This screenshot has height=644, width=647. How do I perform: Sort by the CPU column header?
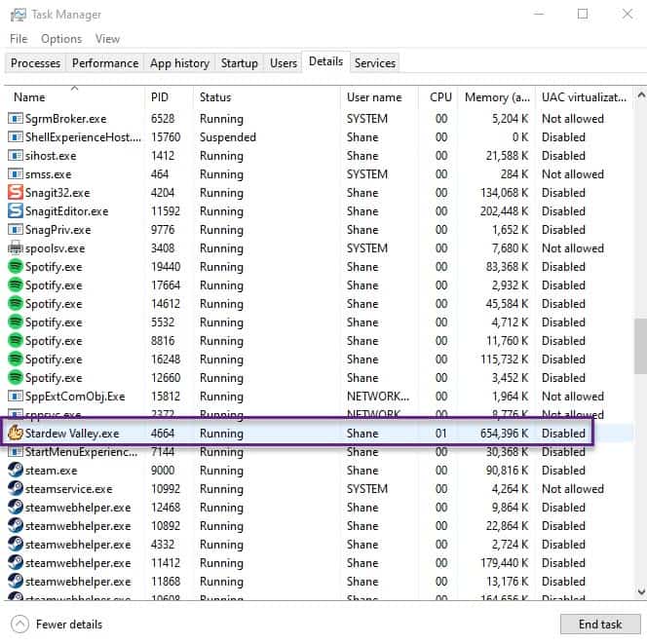coord(438,97)
